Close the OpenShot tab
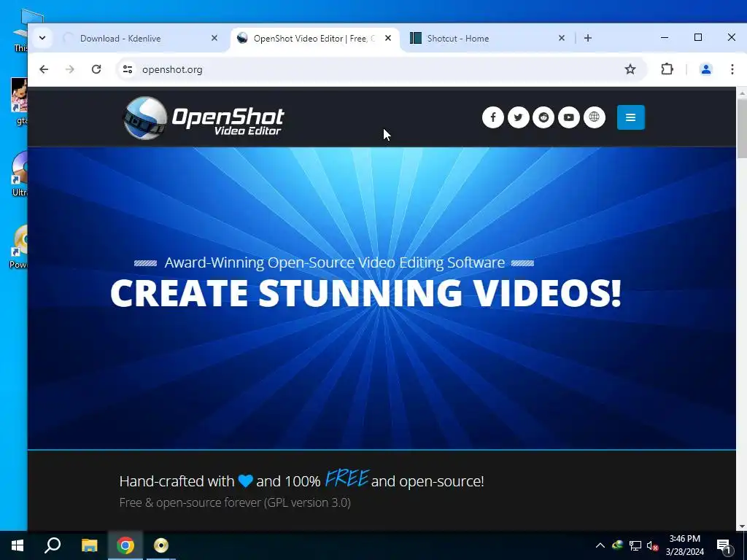747x560 pixels. click(388, 38)
